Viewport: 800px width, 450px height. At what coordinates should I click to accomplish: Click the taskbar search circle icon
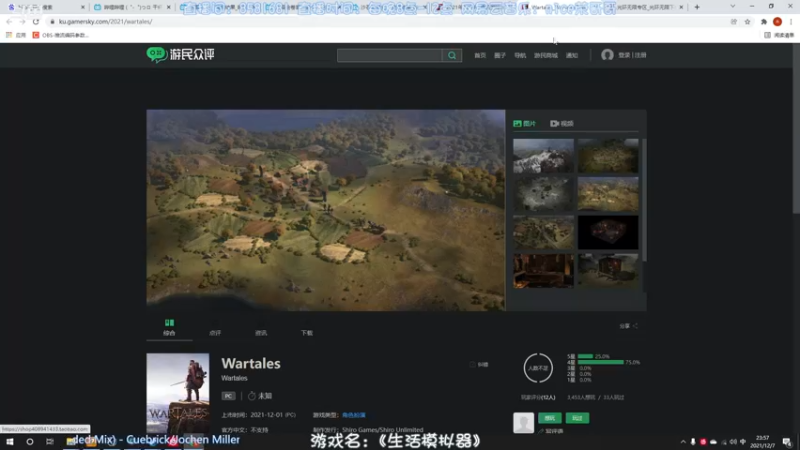(x=30, y=441)
